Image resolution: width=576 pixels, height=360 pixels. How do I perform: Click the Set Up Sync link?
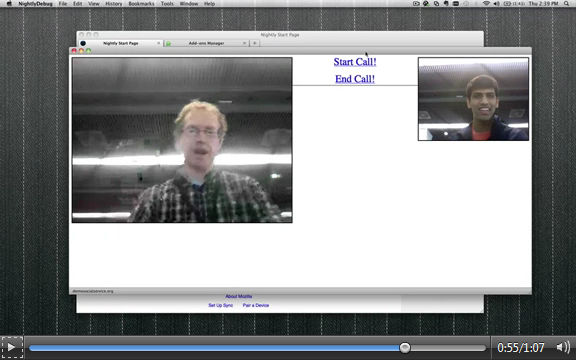tap(220, 305)
